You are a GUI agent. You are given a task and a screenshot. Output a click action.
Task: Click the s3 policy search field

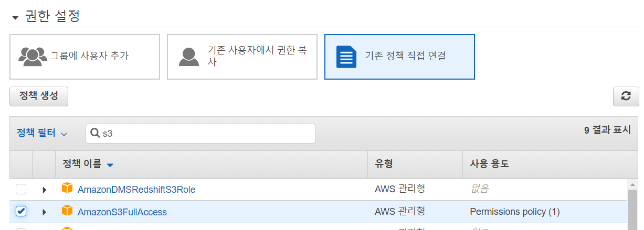(x=200, y=134)
